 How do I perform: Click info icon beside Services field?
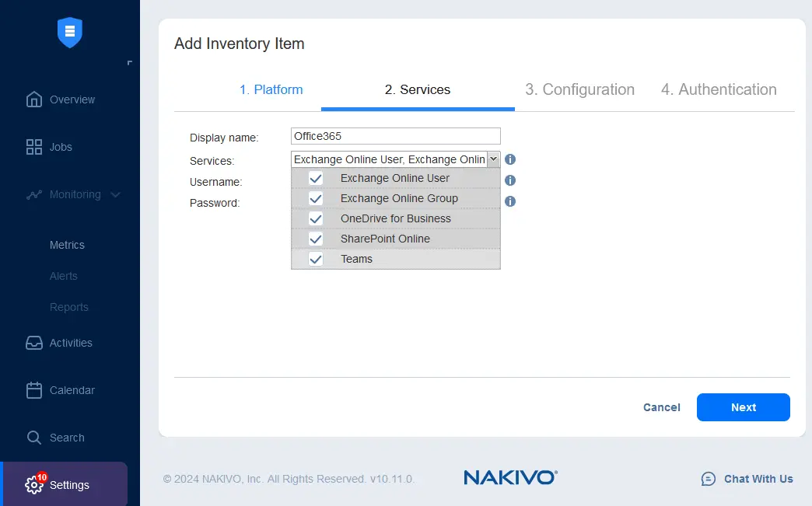510,159
